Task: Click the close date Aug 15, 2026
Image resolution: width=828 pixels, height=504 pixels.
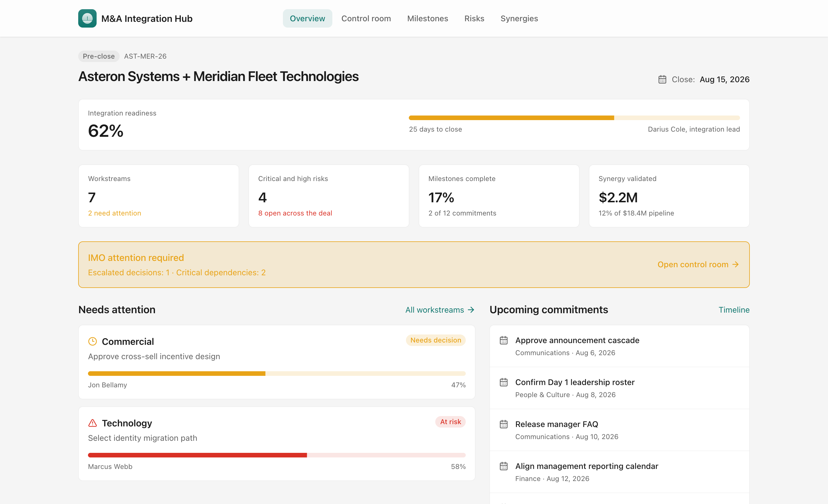Action: pyautogui.click(x=724, y=80)
